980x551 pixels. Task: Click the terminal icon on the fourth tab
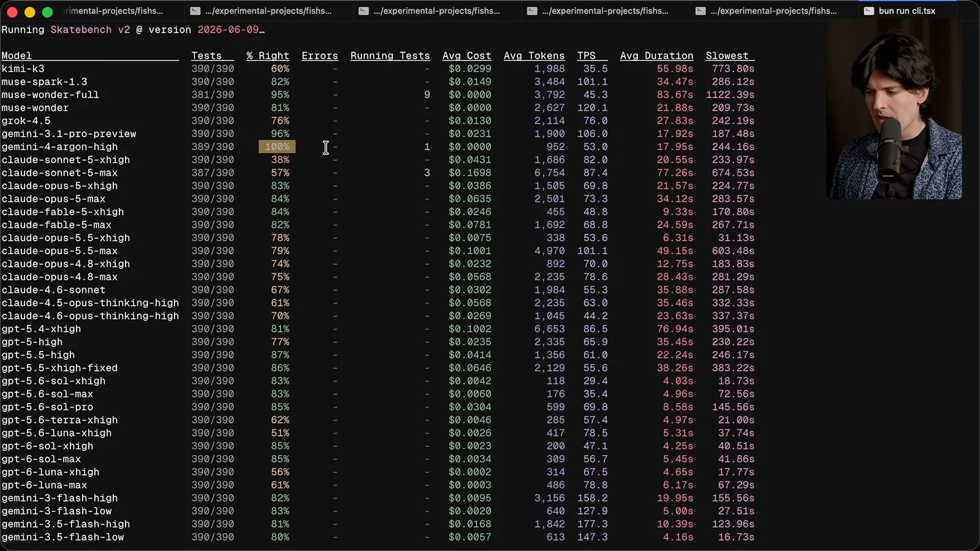tap(532, 11)
